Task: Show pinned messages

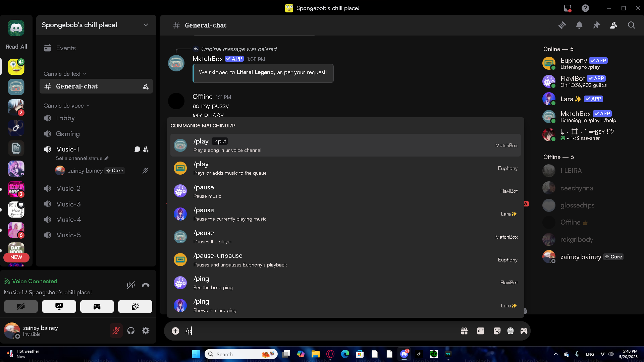Action: click(596, 25)
